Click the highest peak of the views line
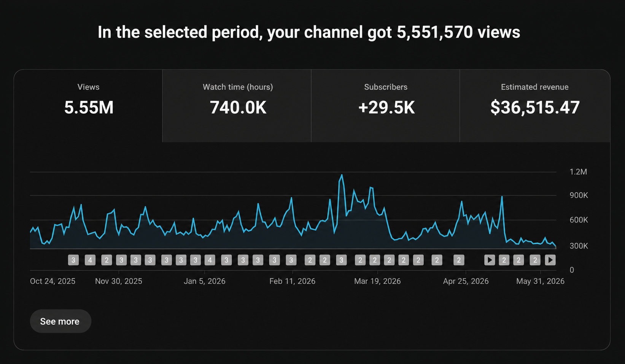Viewport: 625px width, 364px height. [342, 175]
